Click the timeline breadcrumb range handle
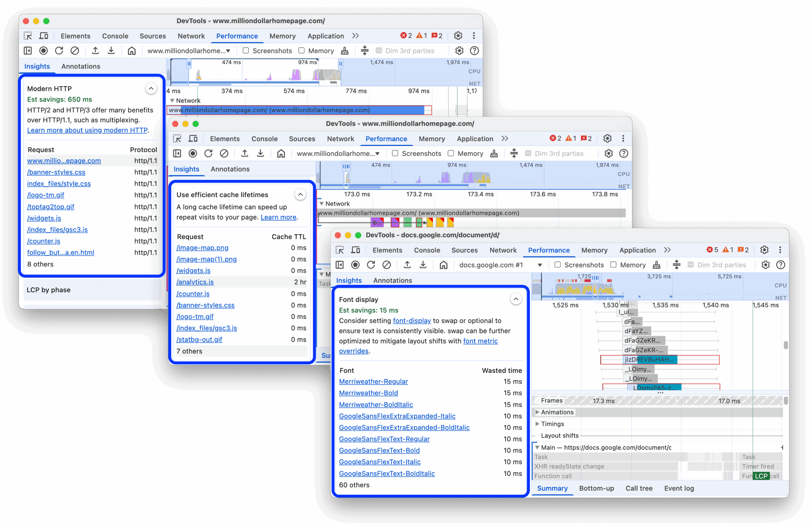812x527 pixels. tap(189, 63)
